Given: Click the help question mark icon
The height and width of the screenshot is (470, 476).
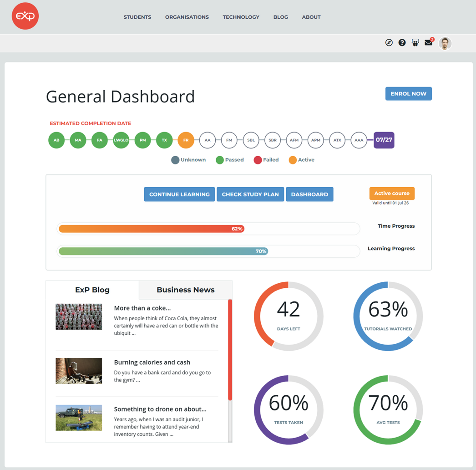Looking at the screenshot, I should point(402,43).
